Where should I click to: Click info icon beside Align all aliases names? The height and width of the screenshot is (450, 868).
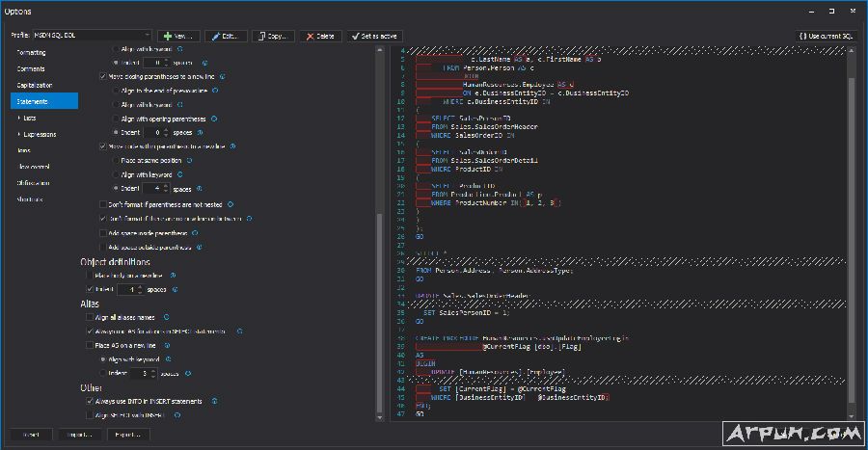click(166, 317)
